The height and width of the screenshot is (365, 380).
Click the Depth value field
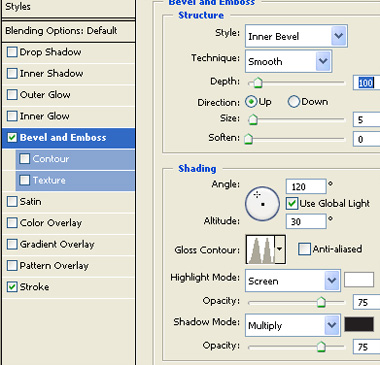(367, 83)
